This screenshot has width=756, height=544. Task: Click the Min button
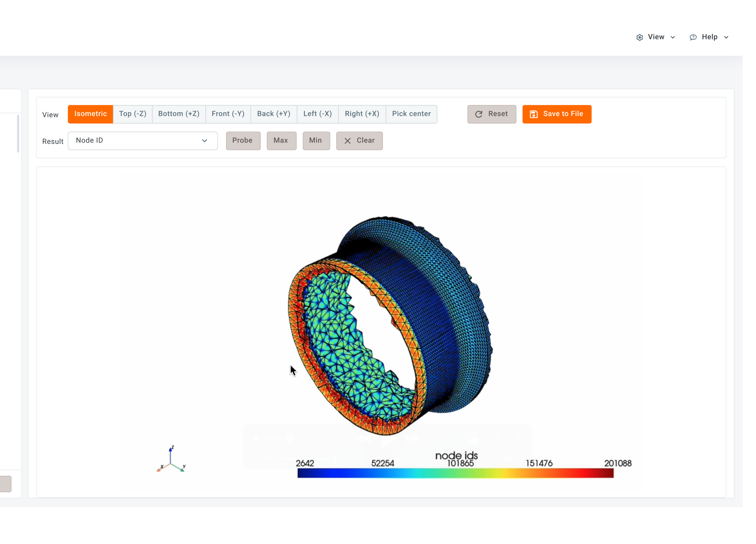pyautogui.click(x=316, y=140)
